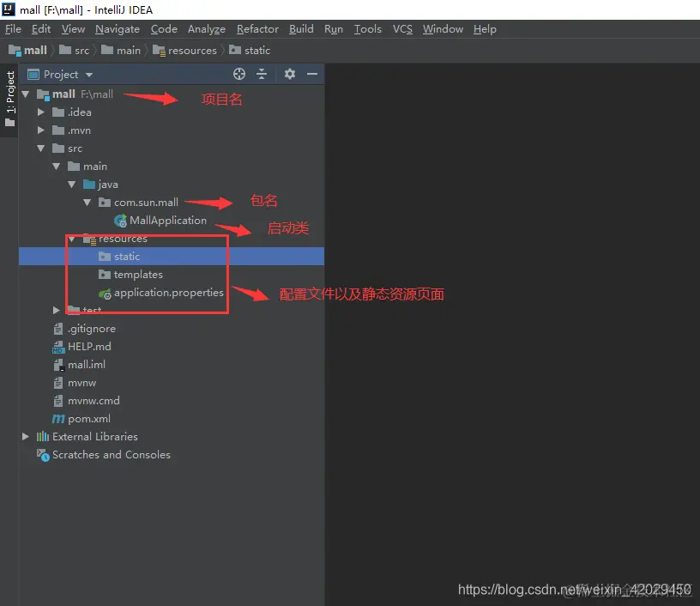Click the pom.xml Maven icon
700x606 pixels.
[x=58, y=419]
